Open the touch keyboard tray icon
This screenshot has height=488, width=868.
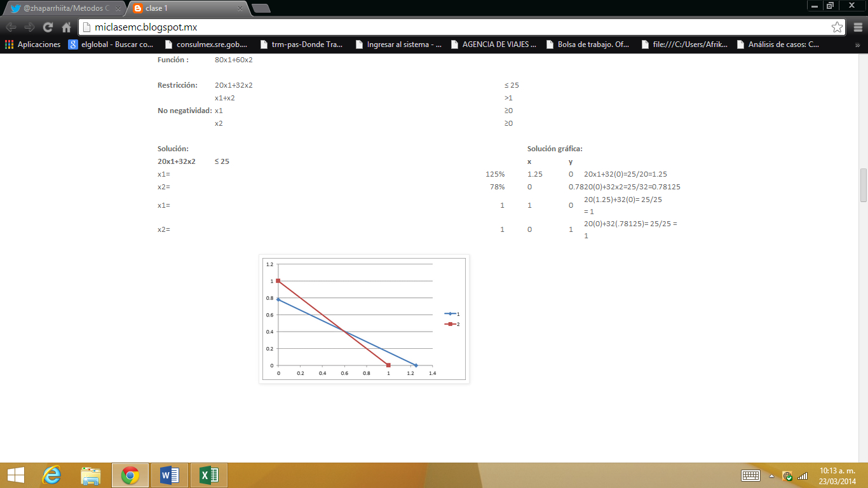coord(750,475)
